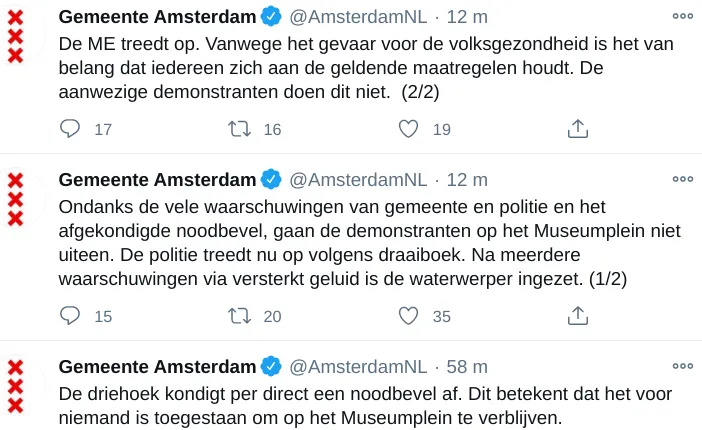Share the ME treedt op tweet
The image size is (702, 430).
(577, 129)
